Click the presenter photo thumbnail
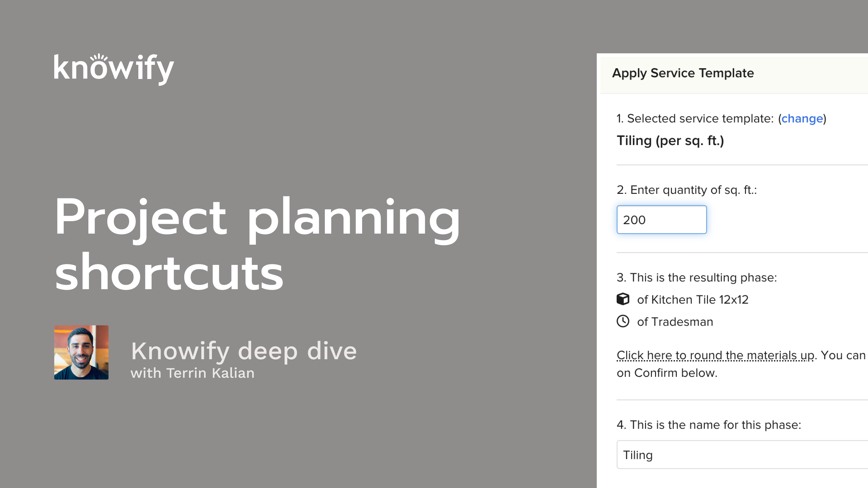Screen dimensions: 868x488 click(x=81, y=352)
